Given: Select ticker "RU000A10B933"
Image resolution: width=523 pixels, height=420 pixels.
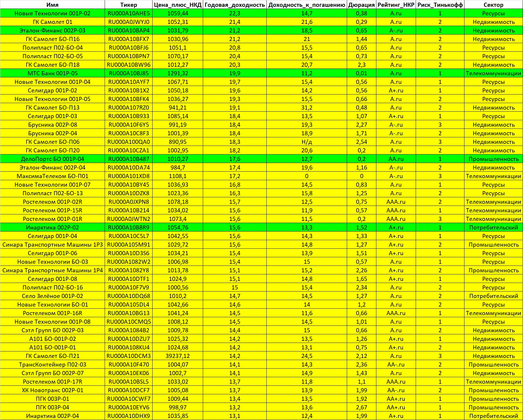Looking at the screenshot, I should (x=129, y=116).
